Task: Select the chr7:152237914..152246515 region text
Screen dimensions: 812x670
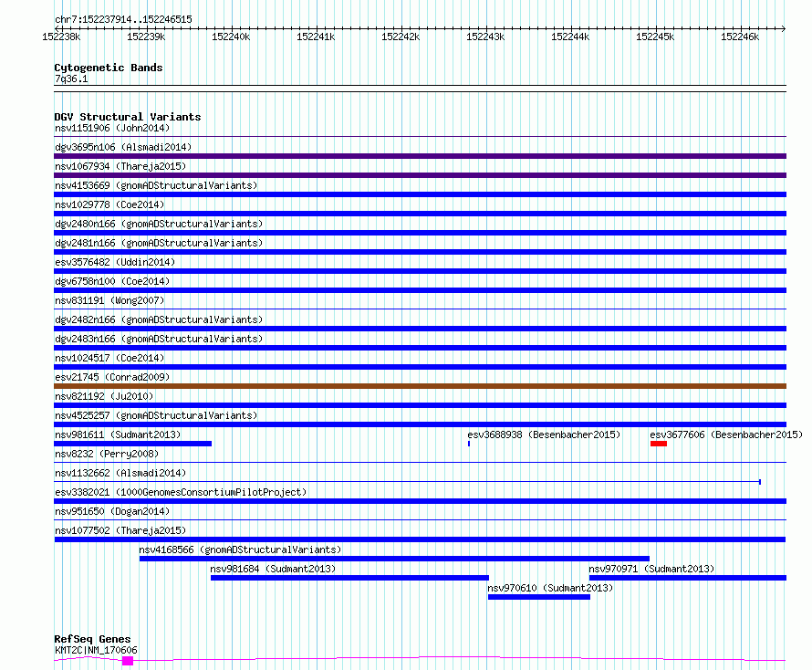Action: (123, 20)
